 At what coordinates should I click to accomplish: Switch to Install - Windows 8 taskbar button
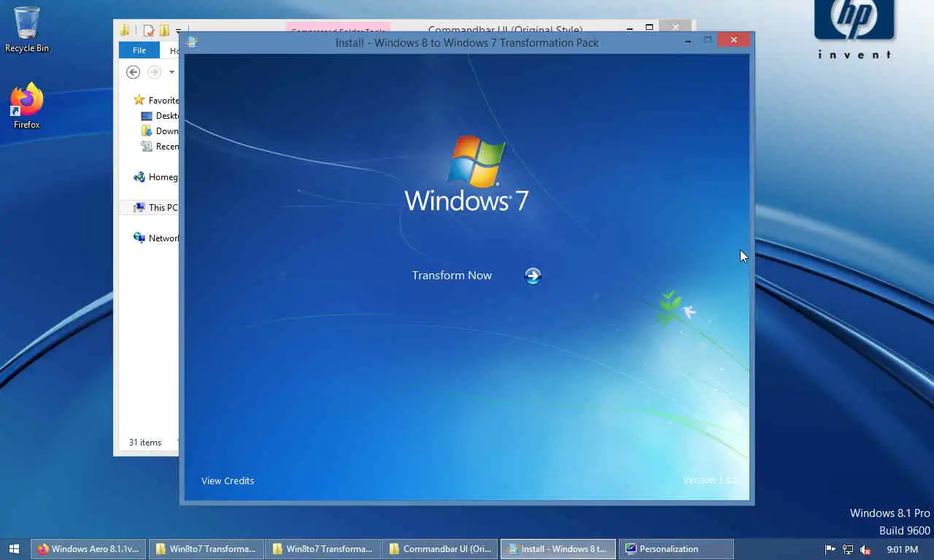pyautogui.click(x=557, y=549)
